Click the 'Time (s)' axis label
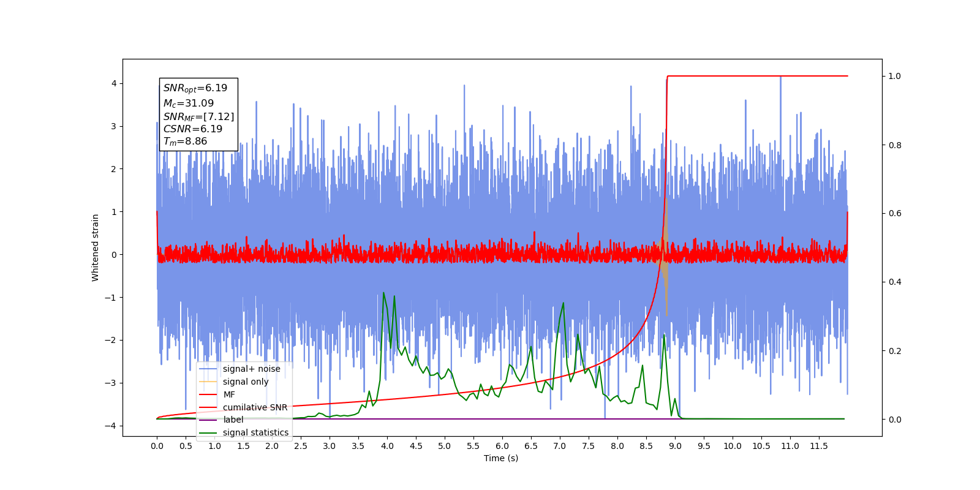Viewport: 980px width, 490px height. (x=501, y=458)
